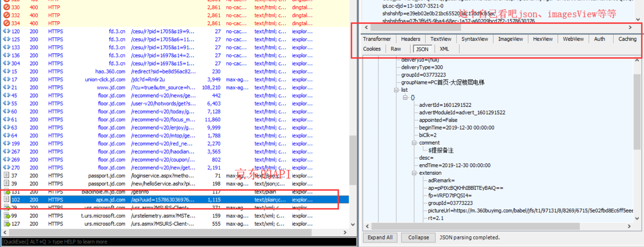Image resolution: width=644 pixels, height=247 pixels.
Task: Open the Transformer inspector tab
Action: tap(377, 39)
